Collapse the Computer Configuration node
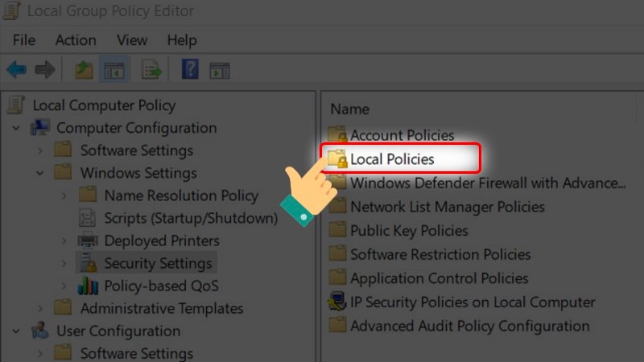This screenshot has height=362, width=644. (x=16, y=128)
